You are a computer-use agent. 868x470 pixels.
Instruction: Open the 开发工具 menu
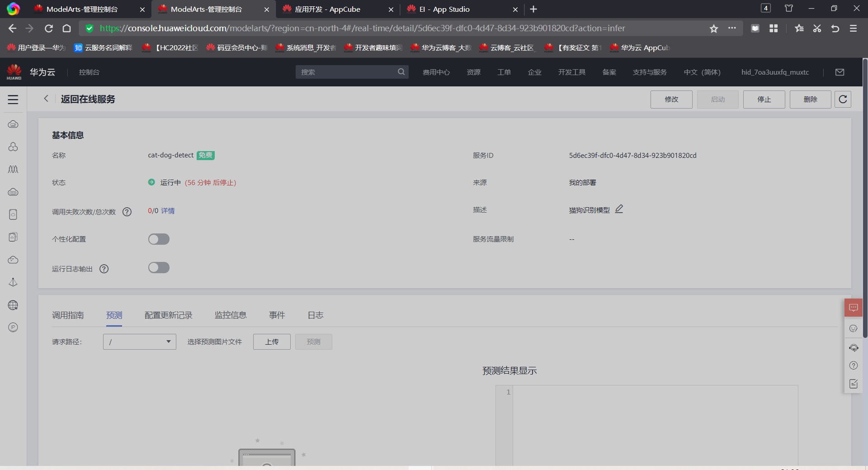pyautogui.click(x=572, y=72)
